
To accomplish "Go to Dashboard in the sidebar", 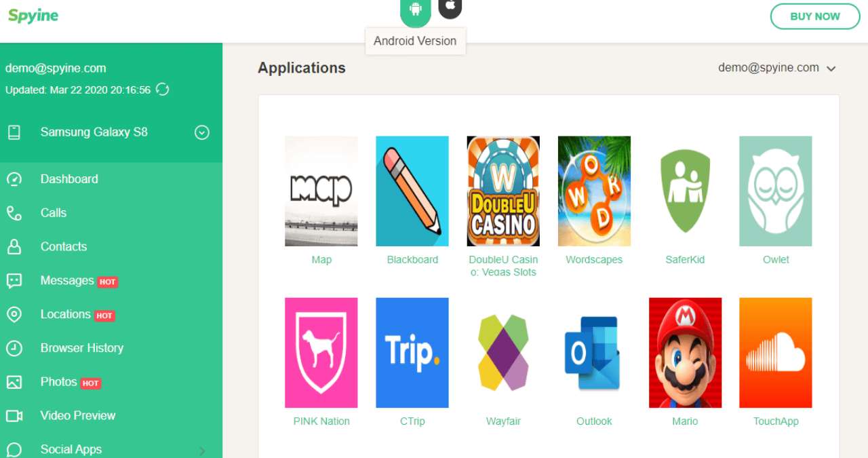I will pyautogui.click(x=69, y=179).
